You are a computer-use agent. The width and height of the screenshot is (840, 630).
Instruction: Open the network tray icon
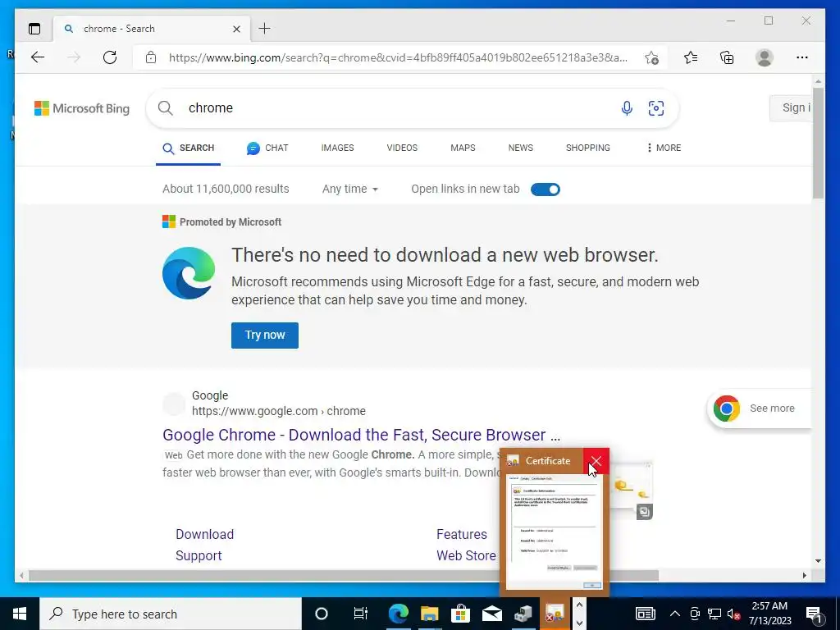pyautogui.click(x=714, y=614)
